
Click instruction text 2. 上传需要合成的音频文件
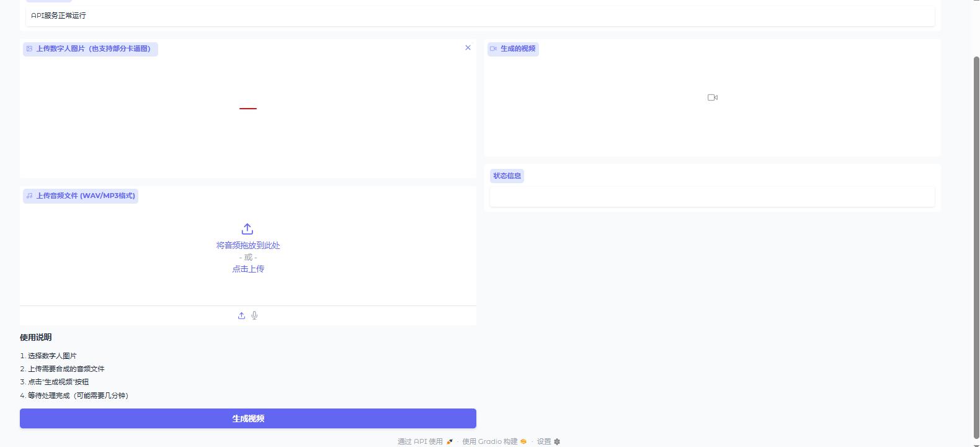[62, 369]
